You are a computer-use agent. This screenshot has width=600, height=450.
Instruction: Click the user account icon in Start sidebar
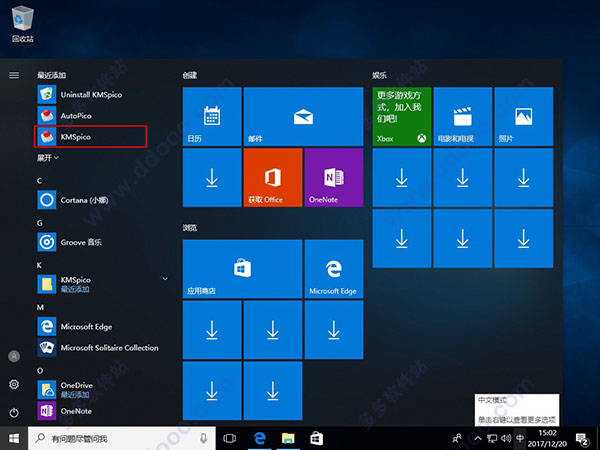point(14,357)
